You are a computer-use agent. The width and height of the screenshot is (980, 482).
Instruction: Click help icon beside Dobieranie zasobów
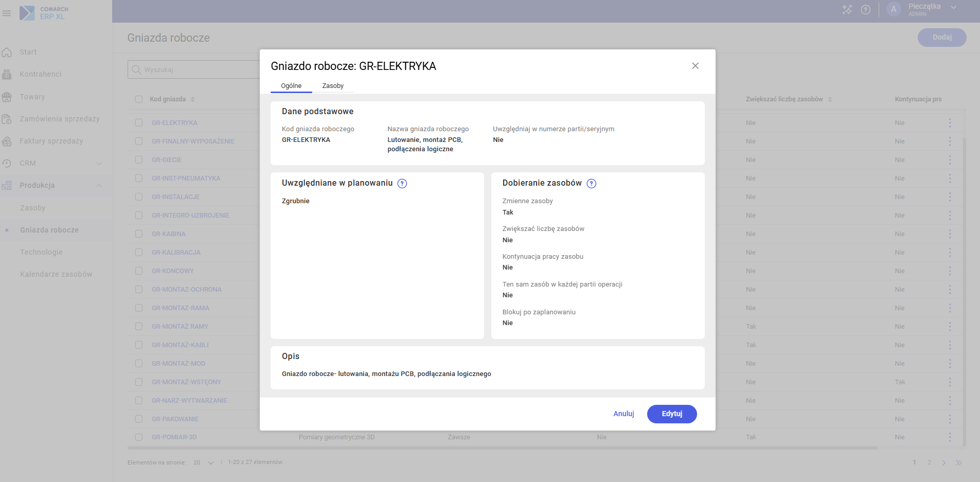click(592, 184)
